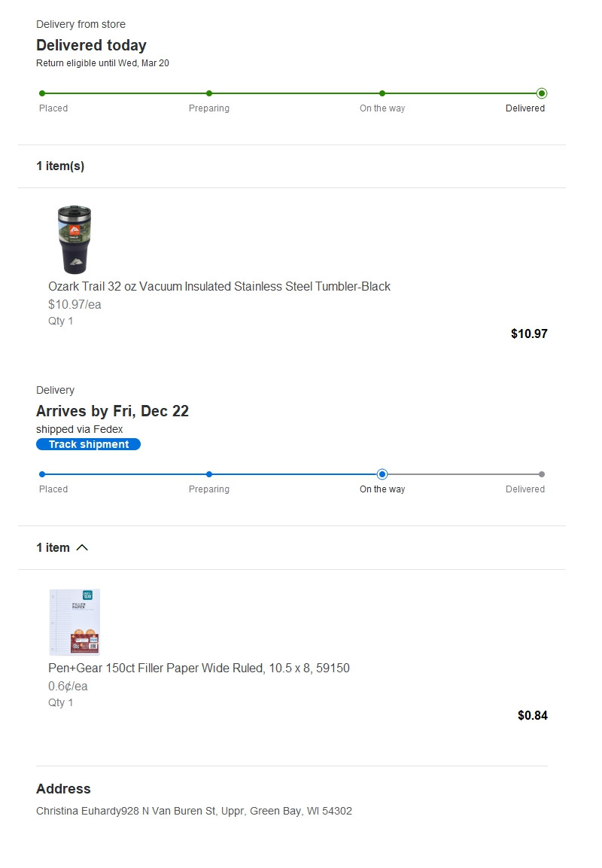Click the Christina Euhardy delivery address line
The image size is (602, 868).
coord(194,811)
